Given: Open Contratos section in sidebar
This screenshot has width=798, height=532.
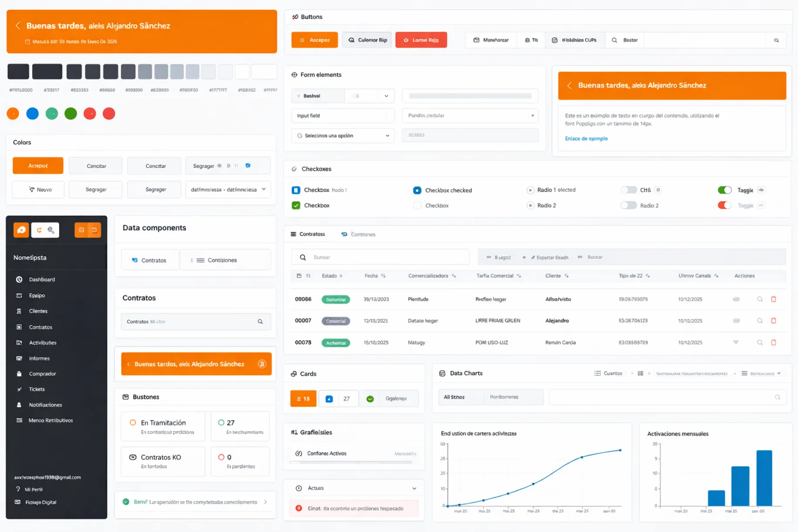Looking at the screenshot, I should coord(40,327).
